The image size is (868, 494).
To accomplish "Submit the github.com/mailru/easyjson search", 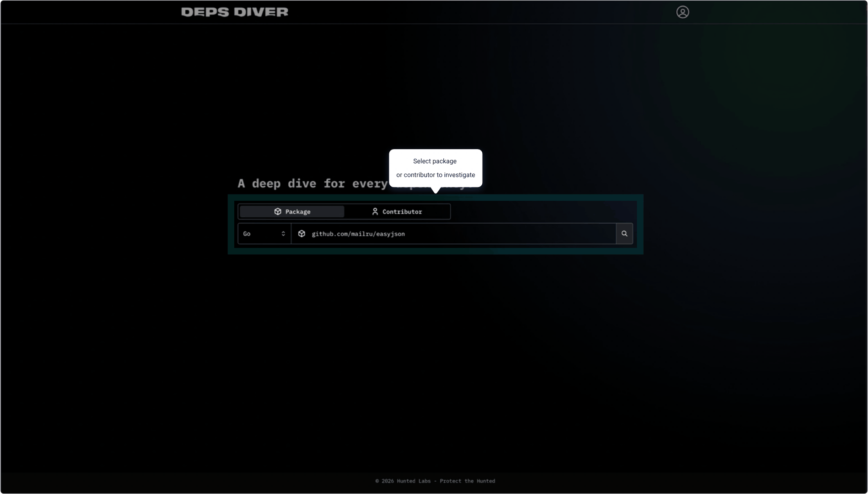I will [625, 233].
